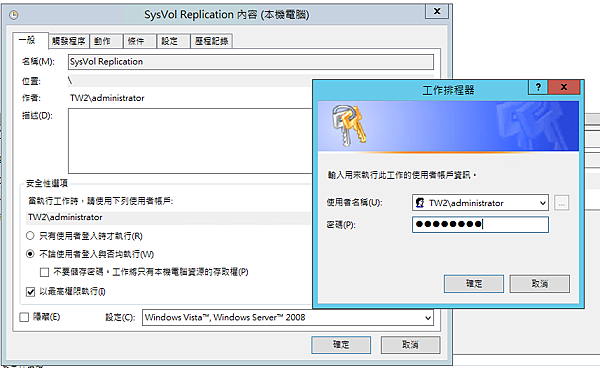
Task: Click the 密碼 password field
Action: pyautogui.click(x=480, y=225)
